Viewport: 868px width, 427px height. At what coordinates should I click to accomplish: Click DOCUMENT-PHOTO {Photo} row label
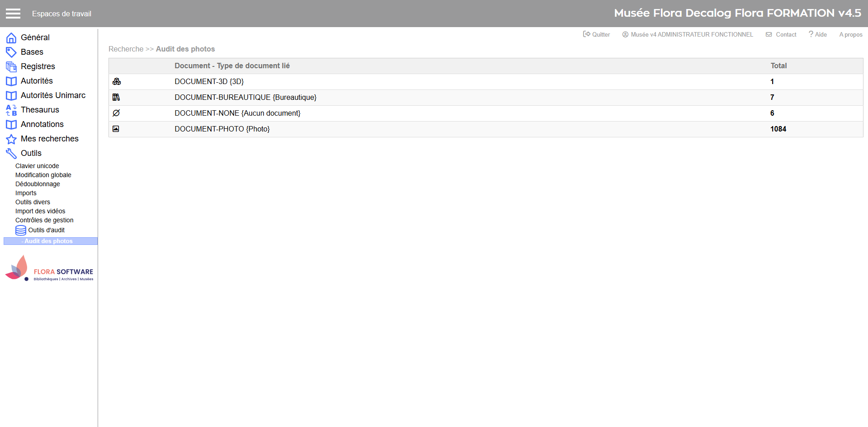[x=222, y=129]
